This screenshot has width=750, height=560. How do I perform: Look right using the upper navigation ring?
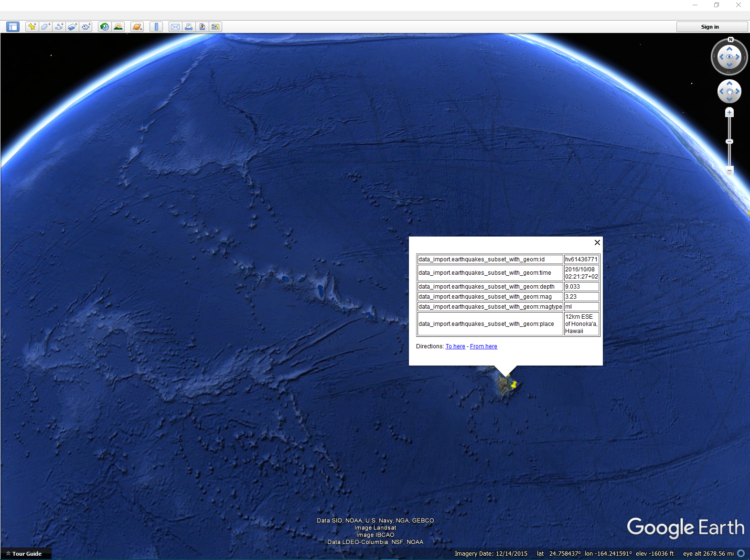(738, 57)
